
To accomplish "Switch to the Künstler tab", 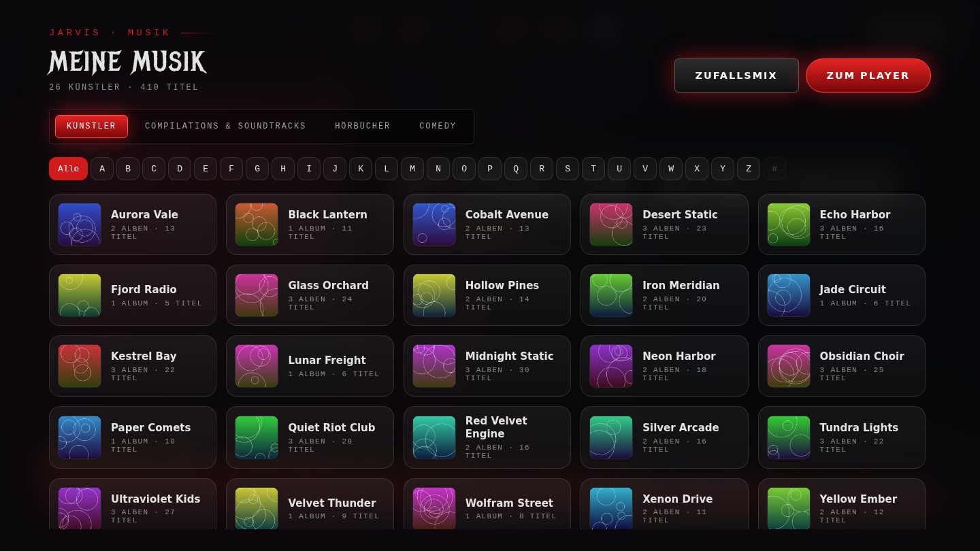I will 91,127.
